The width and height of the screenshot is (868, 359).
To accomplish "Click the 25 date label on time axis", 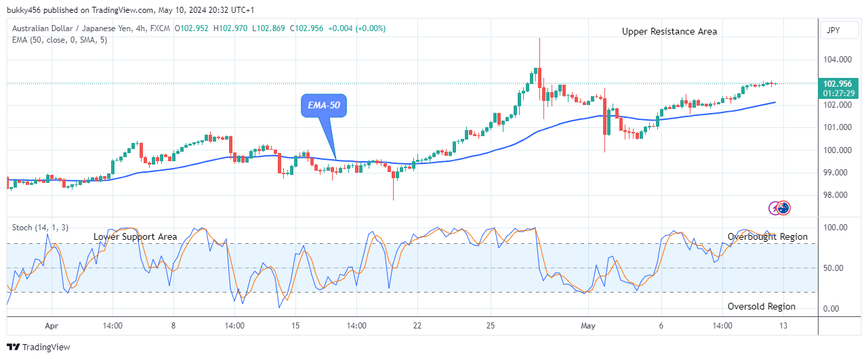I will pos(492,326).
